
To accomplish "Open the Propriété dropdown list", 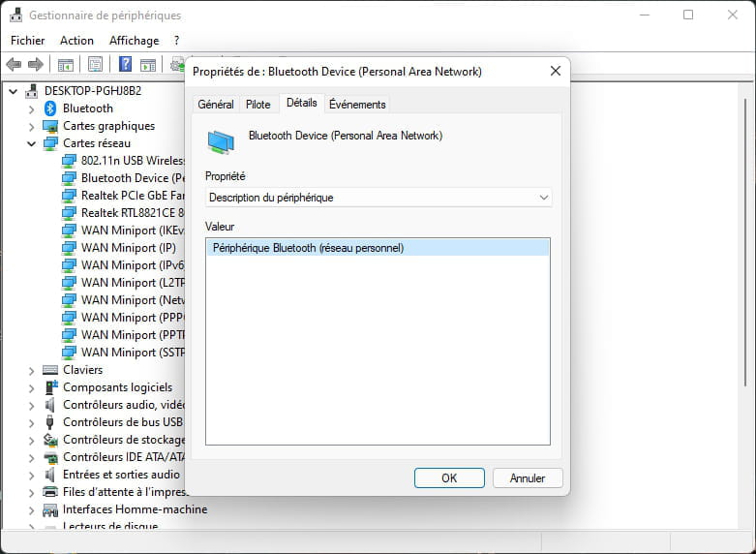I will tap(378, 198).
